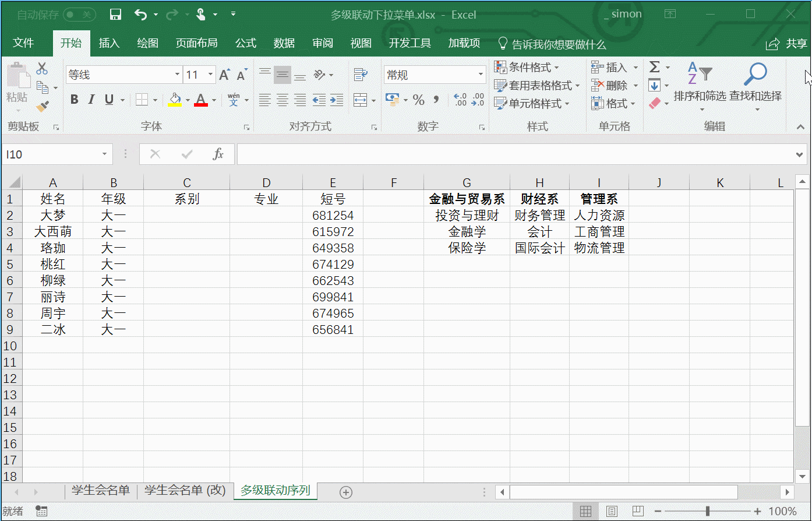Click the Paste clipboard icon
The height and width of the screenshot is (521, 812).
click(x=17, y=76)
